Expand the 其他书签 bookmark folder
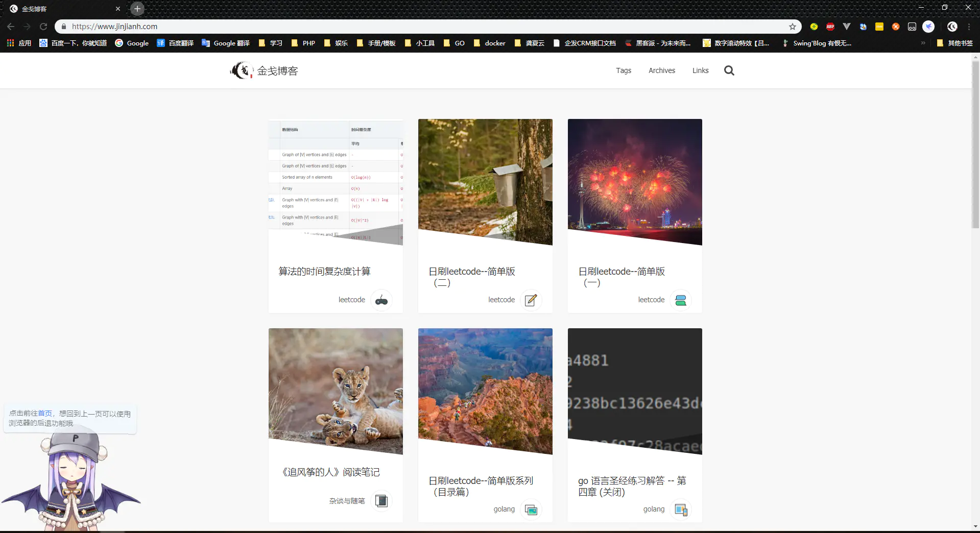Screen dimensions: 980x533 [x=955, y=43]
